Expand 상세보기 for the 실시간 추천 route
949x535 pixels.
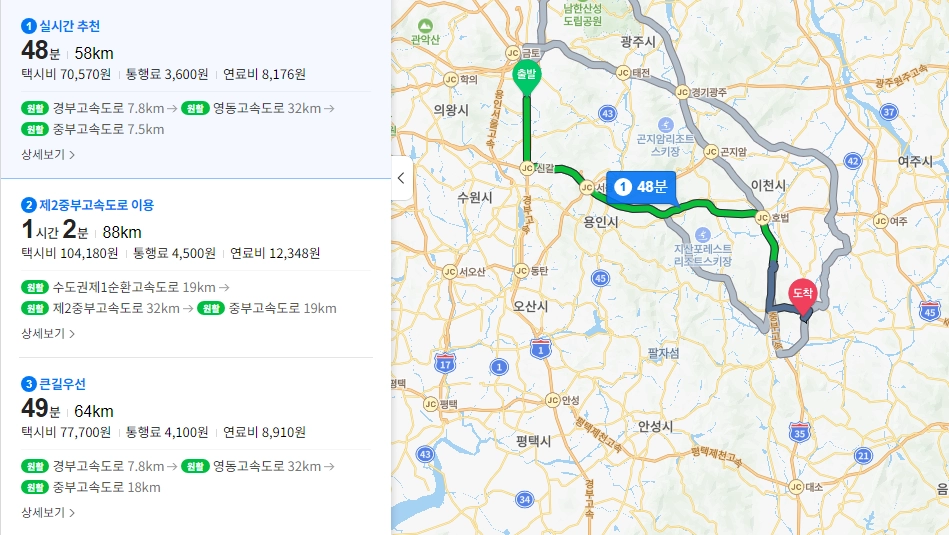(x=48, y=154)
